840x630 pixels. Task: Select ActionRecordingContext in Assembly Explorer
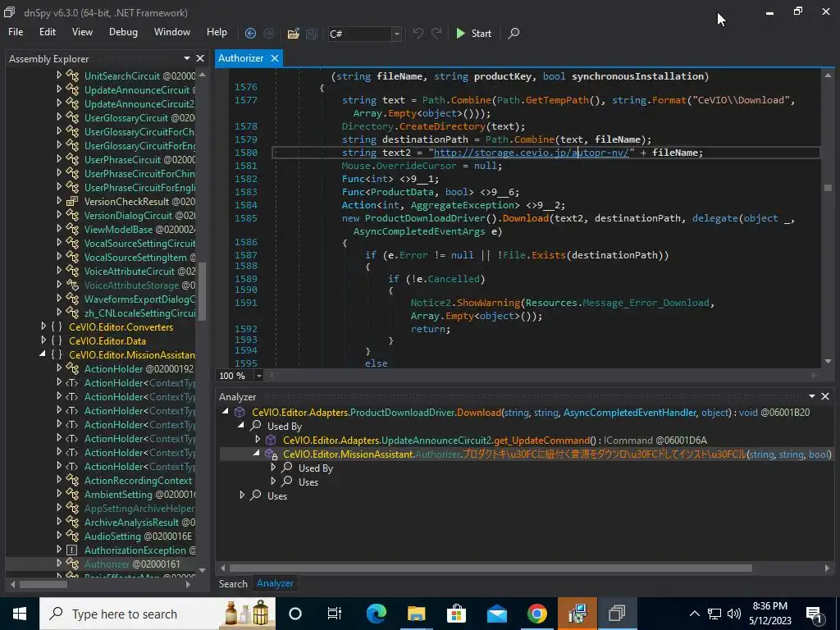pos(138,481)
